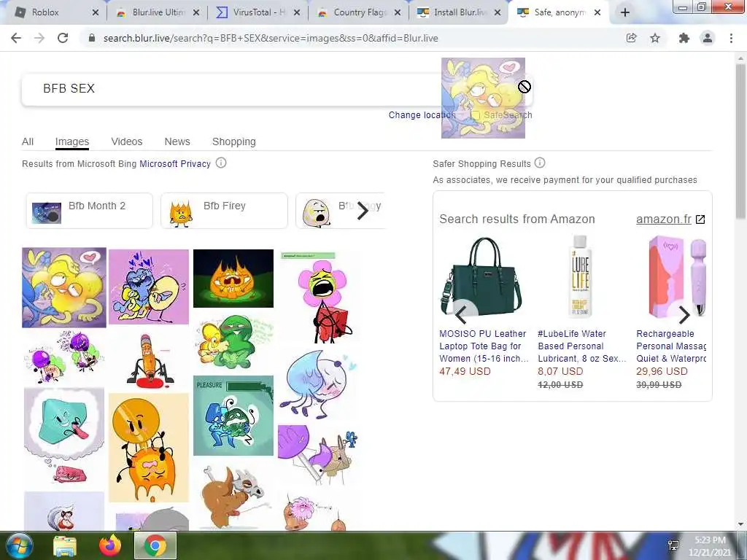Switch to the Install Blur.live tab

454,13
